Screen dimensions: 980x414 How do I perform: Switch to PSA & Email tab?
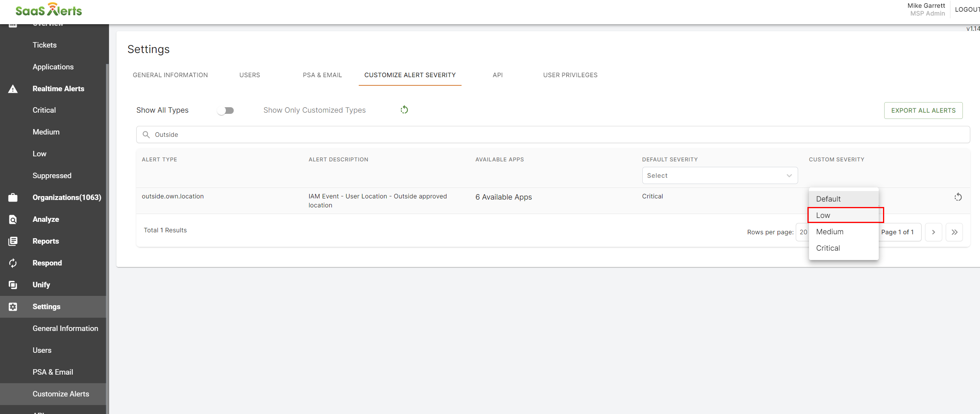[x=323, y=75]
